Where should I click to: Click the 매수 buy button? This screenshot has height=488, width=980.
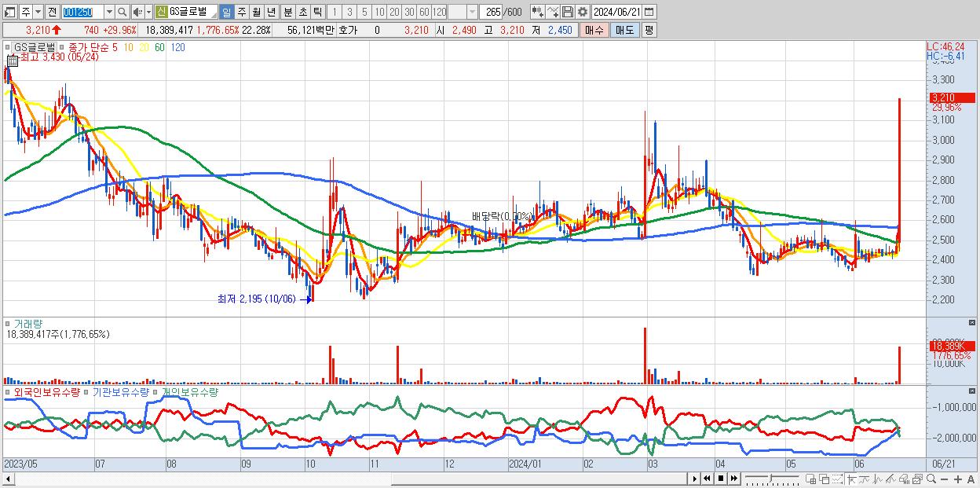click(x=594, y=30)
